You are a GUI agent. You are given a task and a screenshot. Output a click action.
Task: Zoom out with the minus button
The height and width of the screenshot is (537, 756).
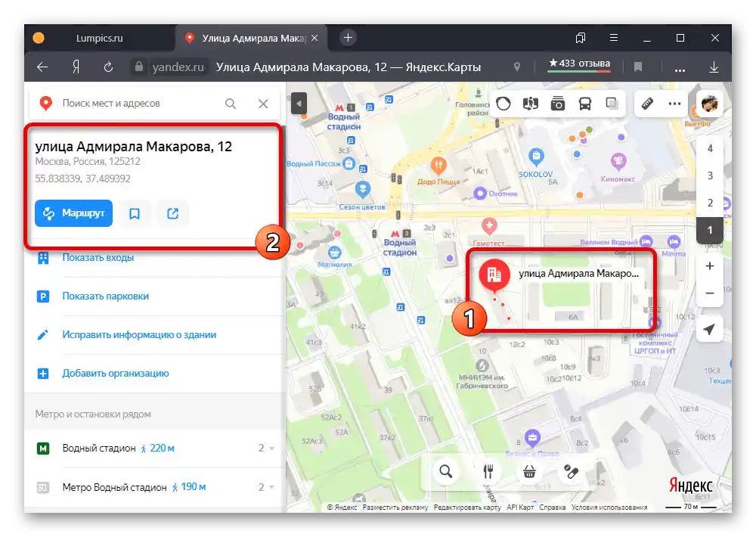click(x=710, y=293)
